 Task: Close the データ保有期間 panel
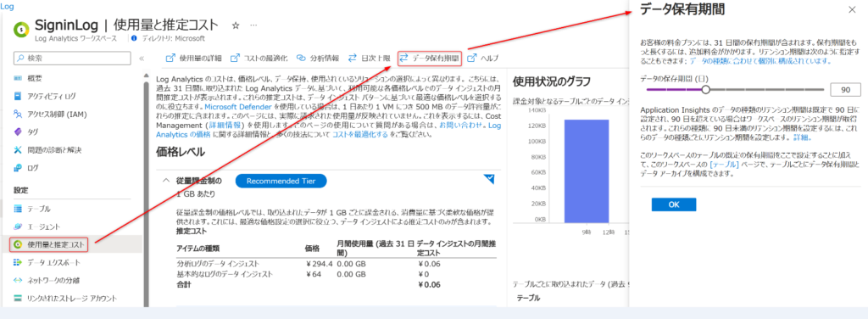[x=852, y=10]
